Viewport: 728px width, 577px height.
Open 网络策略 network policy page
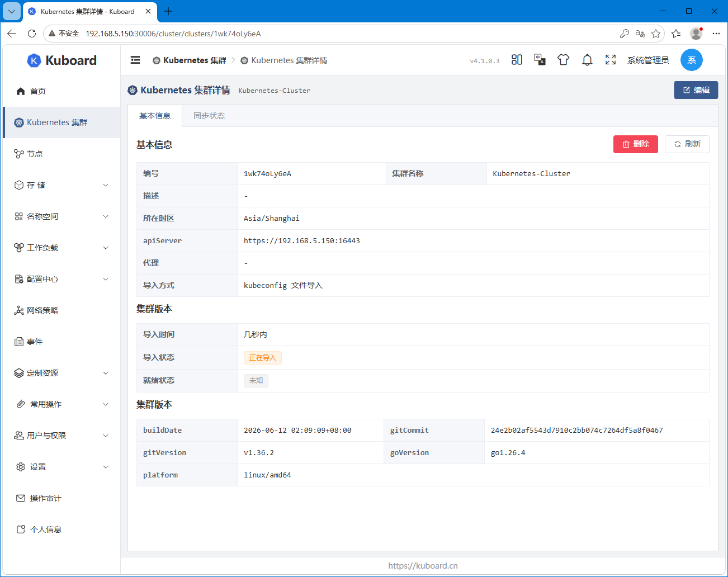(x=62, y=310)
